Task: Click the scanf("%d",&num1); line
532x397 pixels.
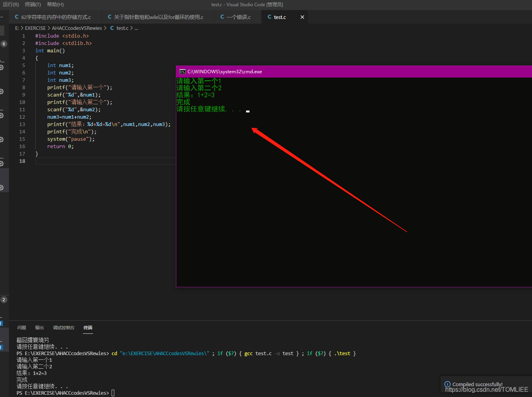Action: click(74, 95)
